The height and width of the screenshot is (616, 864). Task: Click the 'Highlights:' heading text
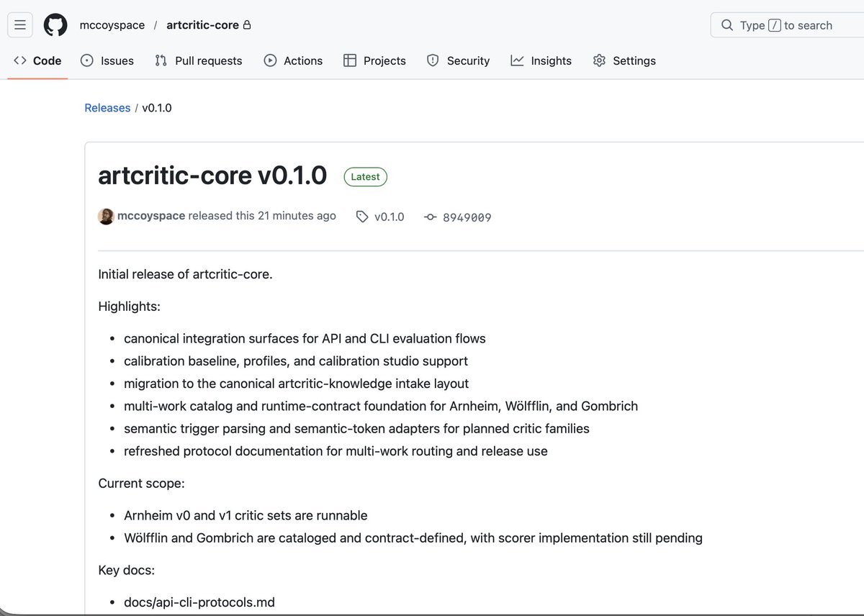pos(130,307)
